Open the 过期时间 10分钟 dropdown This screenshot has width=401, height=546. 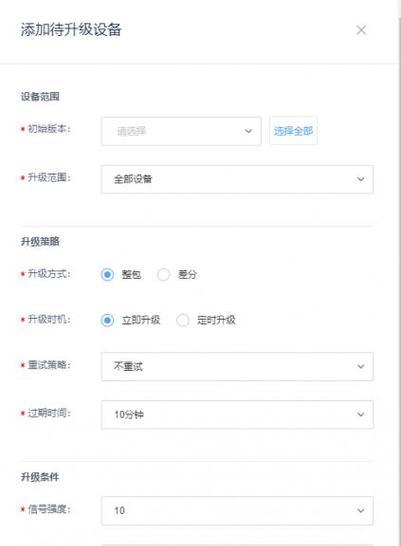[237, 414]
